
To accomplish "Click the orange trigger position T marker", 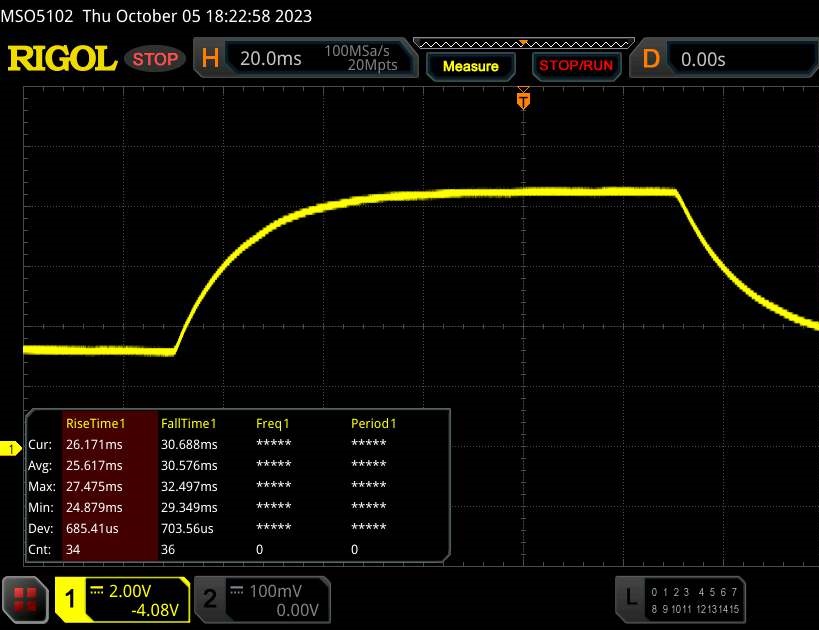I will coord(523,99).
